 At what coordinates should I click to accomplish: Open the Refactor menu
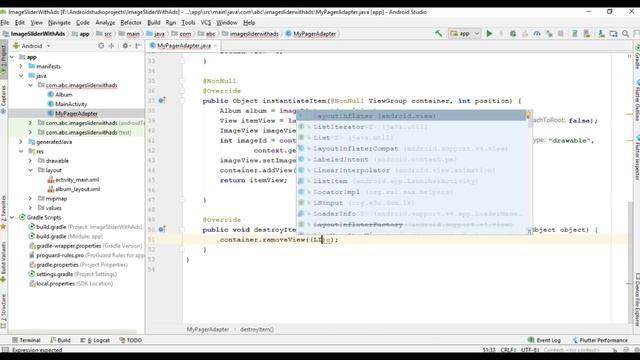(131, 22)
